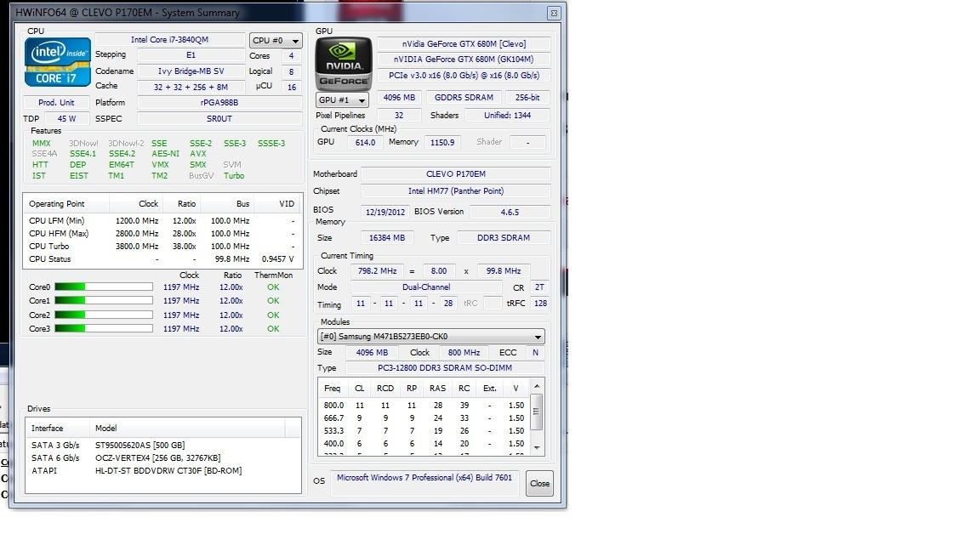980x551 pixels.
Task: Click the Freq column header in timings table
Action: (x=333, y=389)
